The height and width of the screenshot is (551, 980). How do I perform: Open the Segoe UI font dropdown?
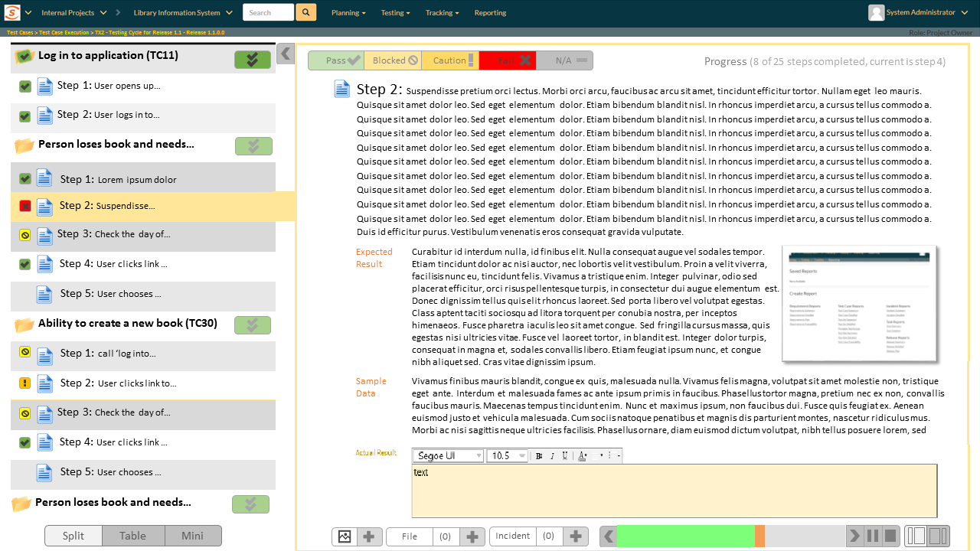point(448,456)
